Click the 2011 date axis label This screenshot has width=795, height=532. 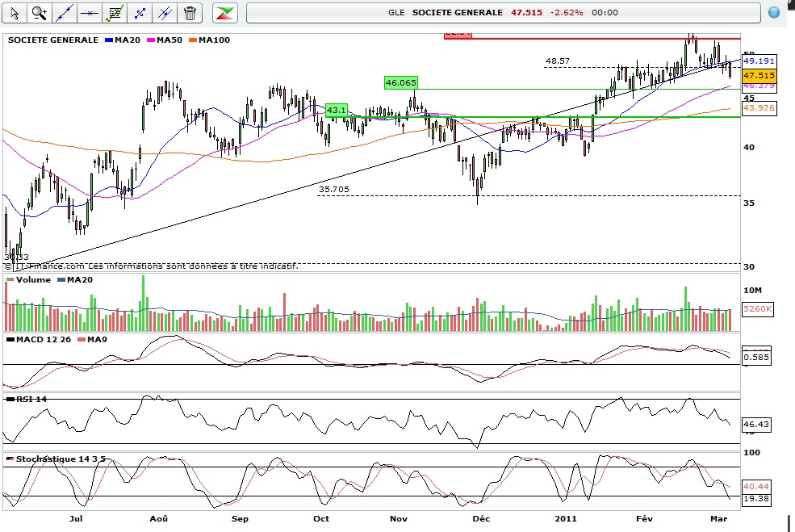[x=565, y=519]
